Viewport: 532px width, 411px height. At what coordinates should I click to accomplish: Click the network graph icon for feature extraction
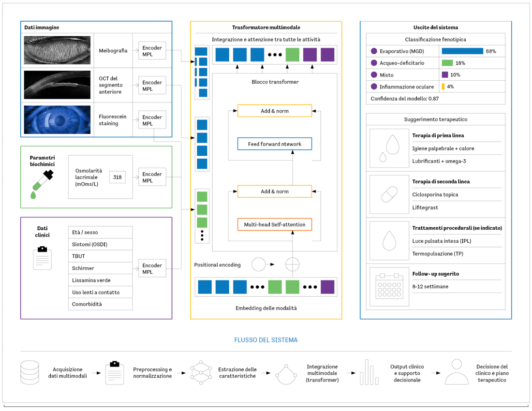coord(201,373)
